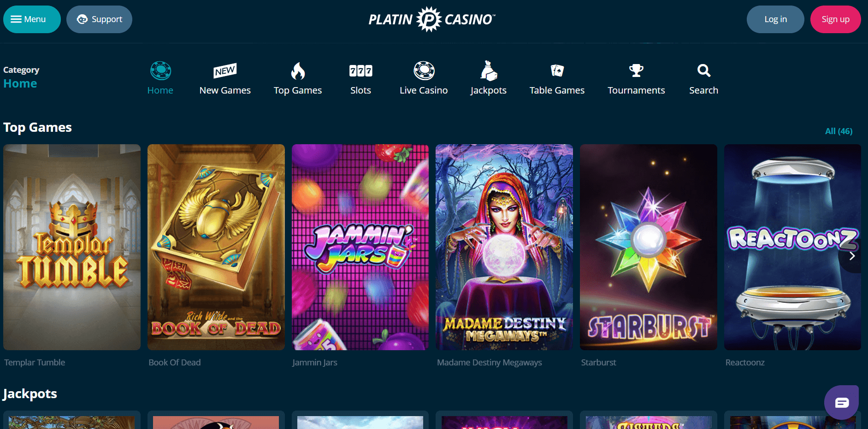Click the Home category label text
Viewport: 868px width, 429px height.
[20, 83]
